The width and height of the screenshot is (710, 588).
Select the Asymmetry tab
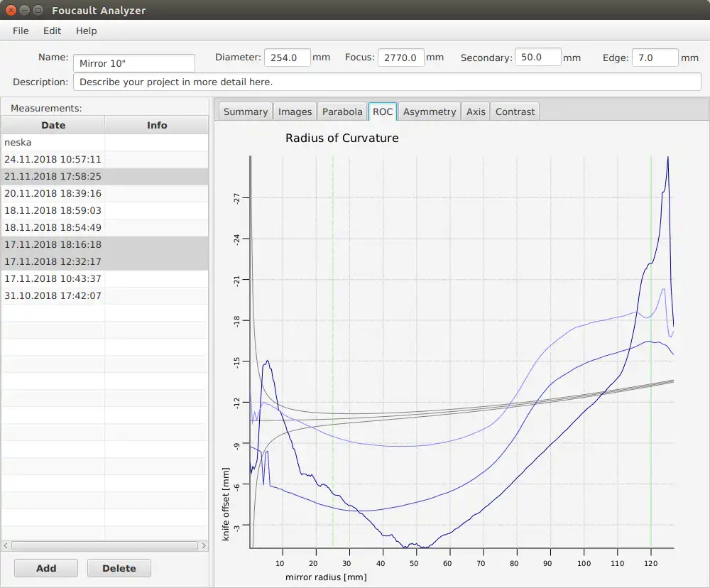[429, 111]
